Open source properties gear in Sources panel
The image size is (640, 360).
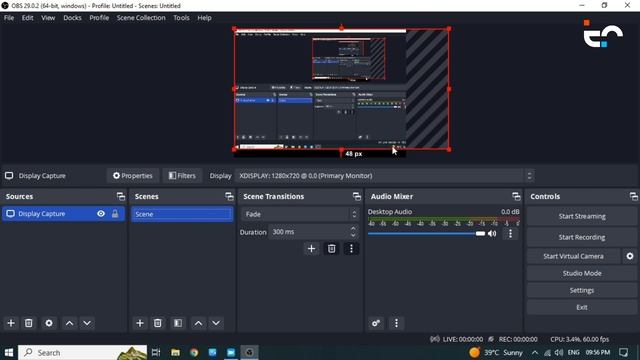tap(49, 323)
